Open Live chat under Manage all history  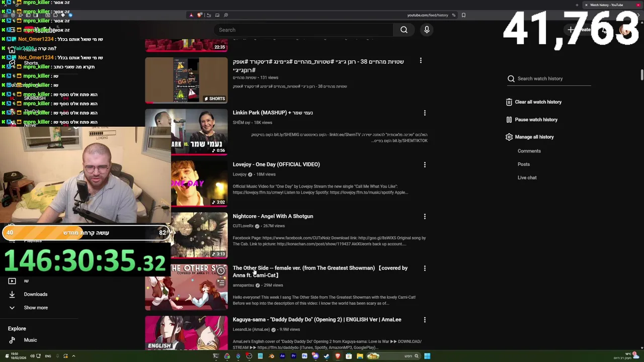(527, 177)
